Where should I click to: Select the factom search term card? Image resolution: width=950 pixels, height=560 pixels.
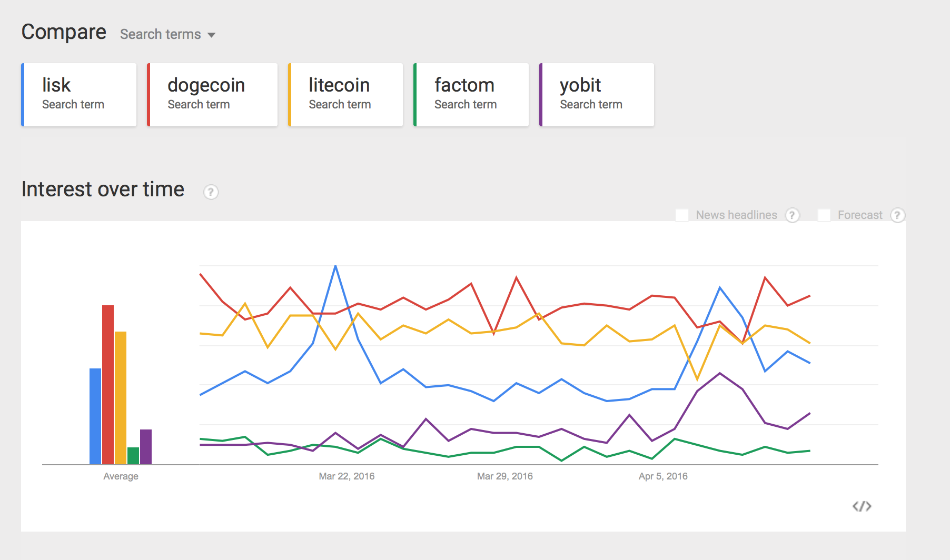471,95
